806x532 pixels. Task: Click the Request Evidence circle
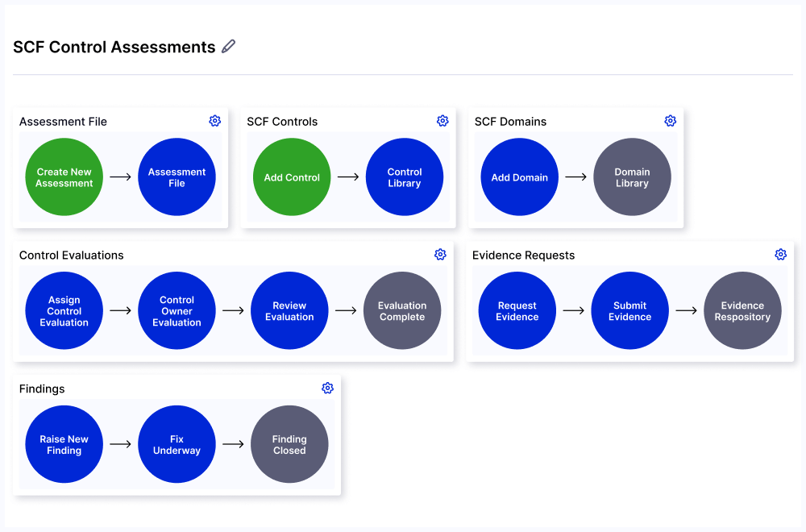[x=517, y=311]
